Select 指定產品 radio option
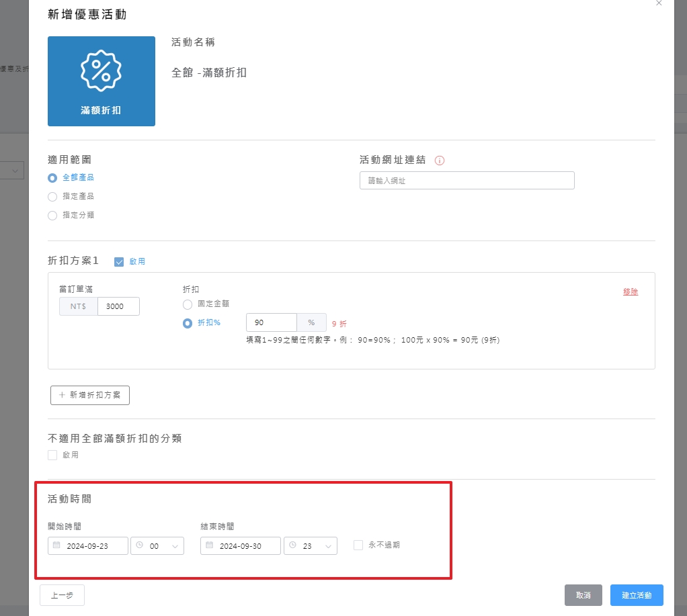Screen dimensions: 687x616 52,197
